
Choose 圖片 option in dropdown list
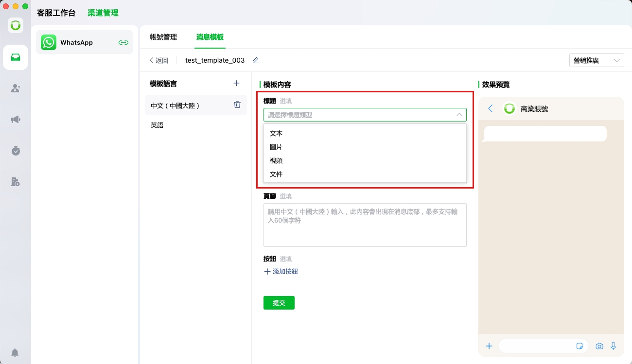276,147
